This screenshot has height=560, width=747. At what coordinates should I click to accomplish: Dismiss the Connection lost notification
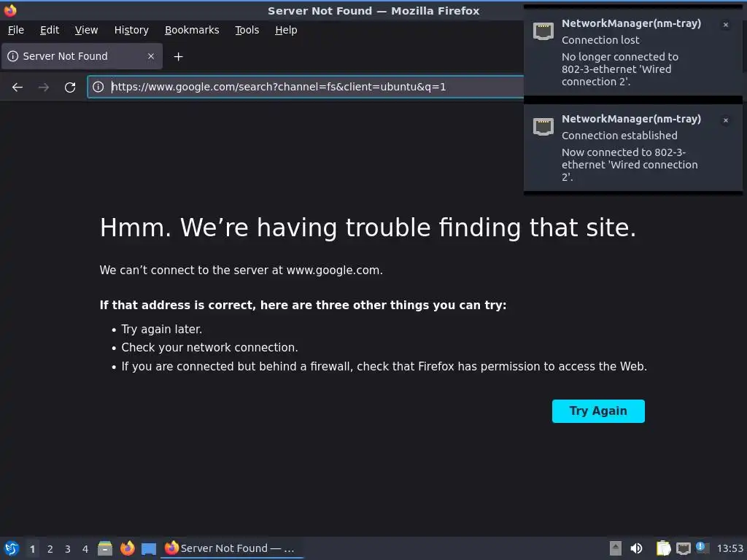click(726, 25)
